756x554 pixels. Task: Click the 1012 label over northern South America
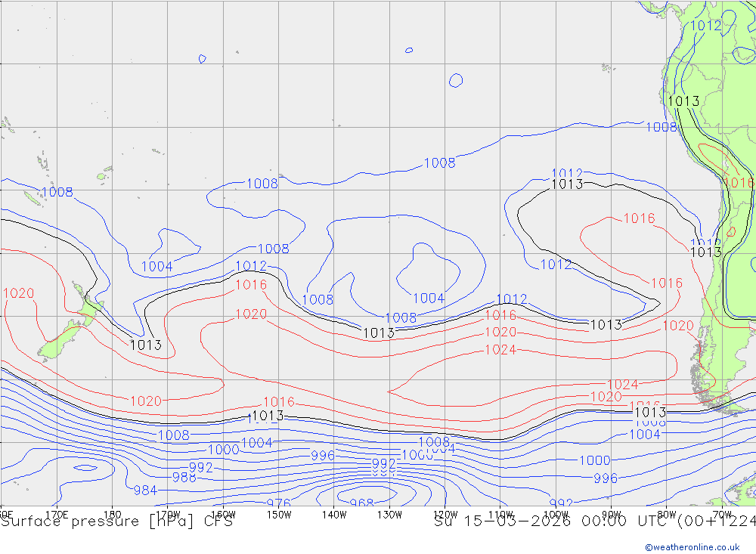(x=706, y=26)
